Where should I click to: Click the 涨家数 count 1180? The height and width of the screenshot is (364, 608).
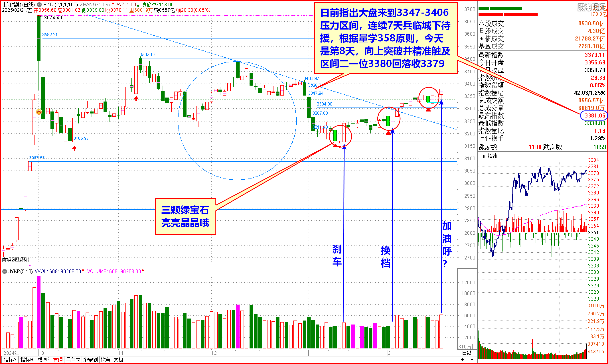coord(535,147)
